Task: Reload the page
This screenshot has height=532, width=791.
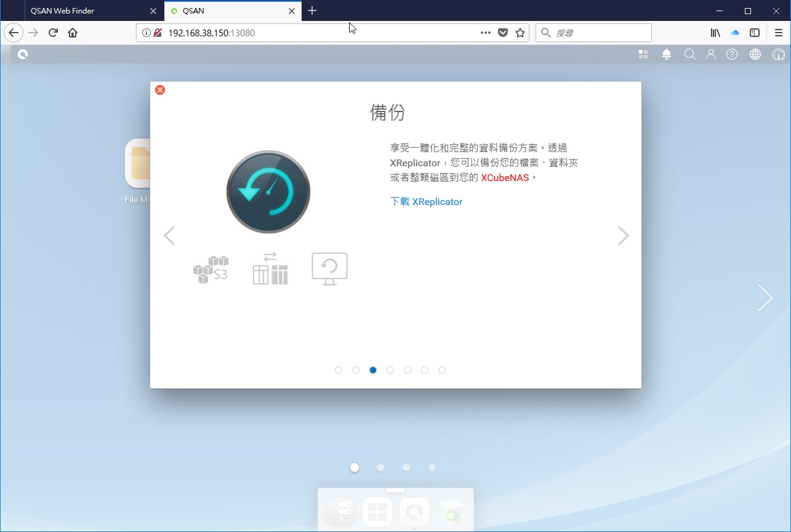Action: [x=53, y=33]
